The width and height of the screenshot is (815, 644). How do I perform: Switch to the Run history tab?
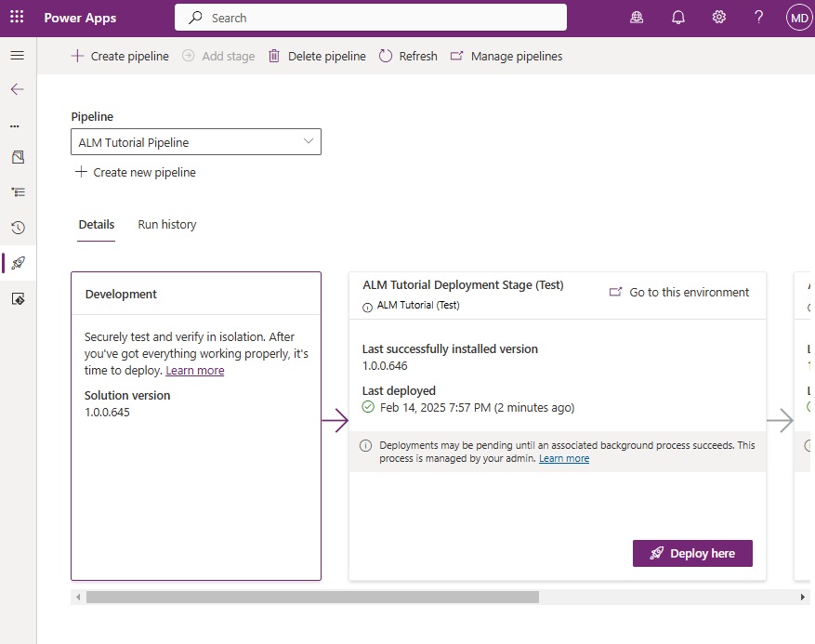[x=167, y=225]
